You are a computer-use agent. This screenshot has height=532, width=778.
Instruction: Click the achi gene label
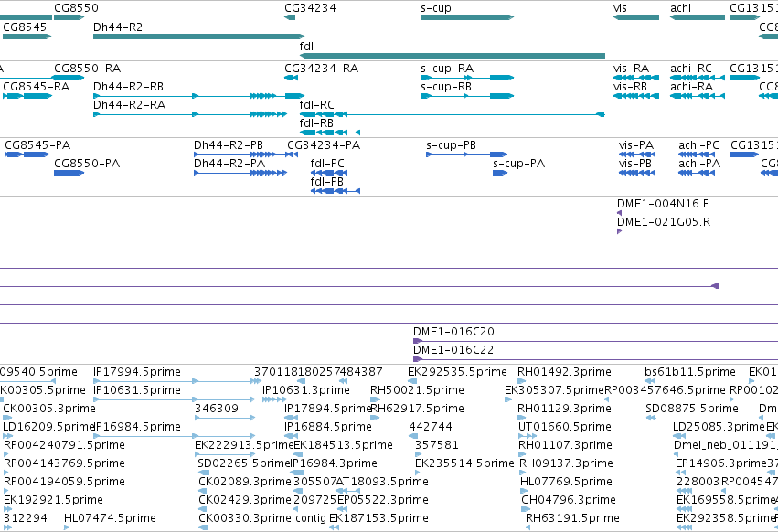tap(681, 8)
